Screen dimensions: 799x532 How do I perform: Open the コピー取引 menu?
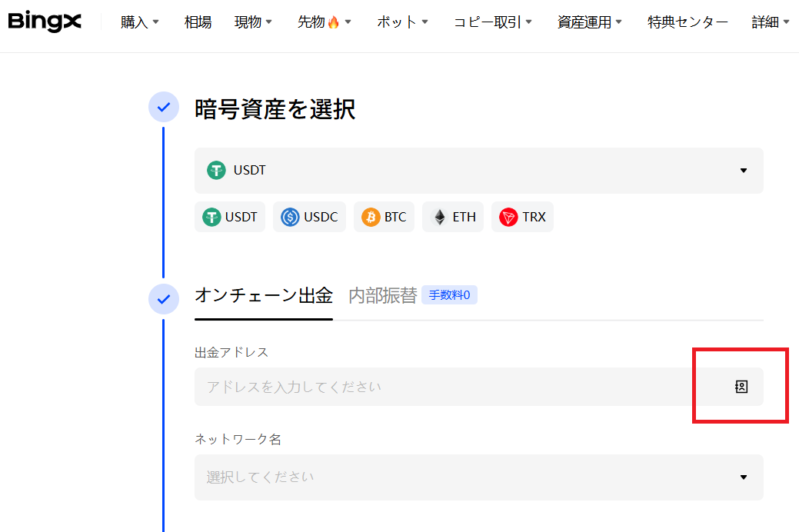pos(492,22)
